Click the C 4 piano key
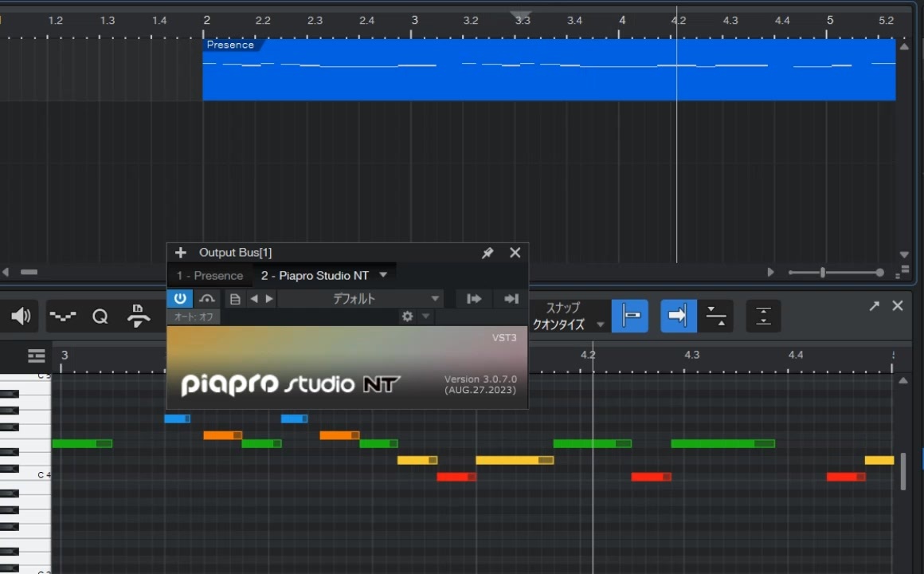 tap(25, 477)
